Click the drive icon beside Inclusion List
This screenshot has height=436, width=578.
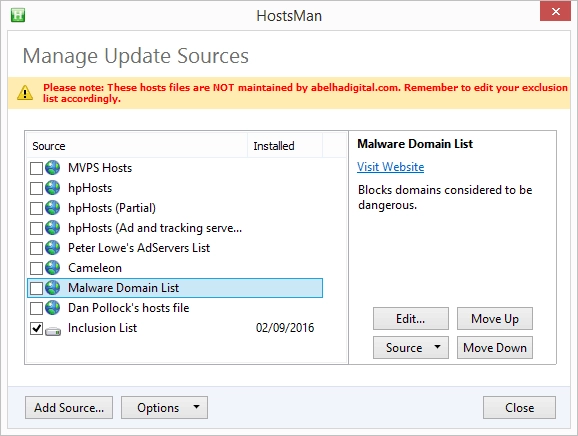[53, 331]
